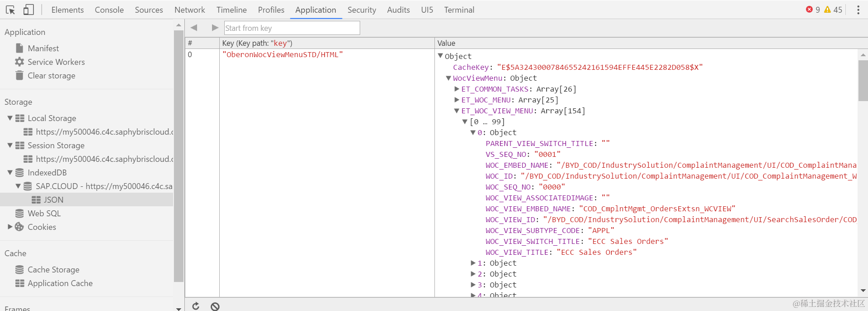Select Service Workers in the sidebar
Screen dimensions: 868x311
tap(56, 62)
